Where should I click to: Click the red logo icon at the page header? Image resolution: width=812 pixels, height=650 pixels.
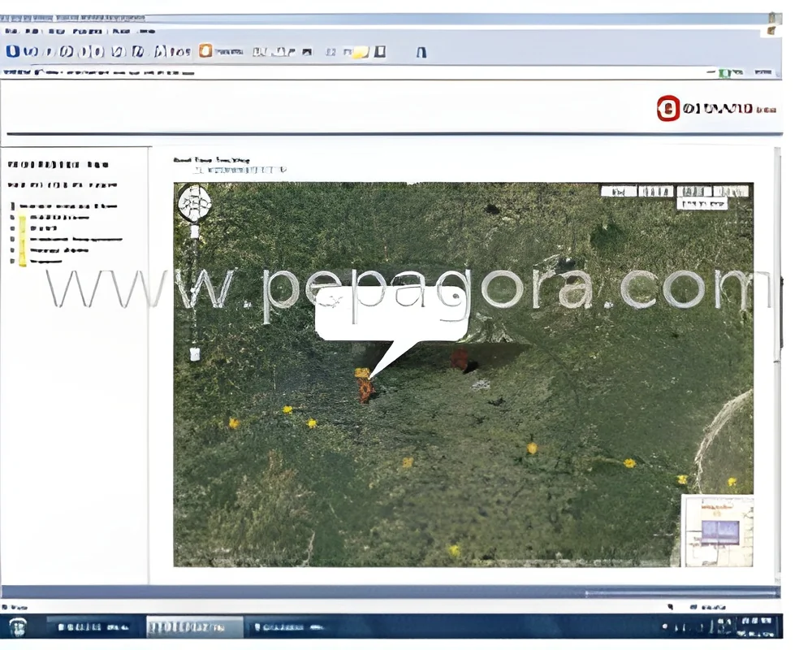668,108
